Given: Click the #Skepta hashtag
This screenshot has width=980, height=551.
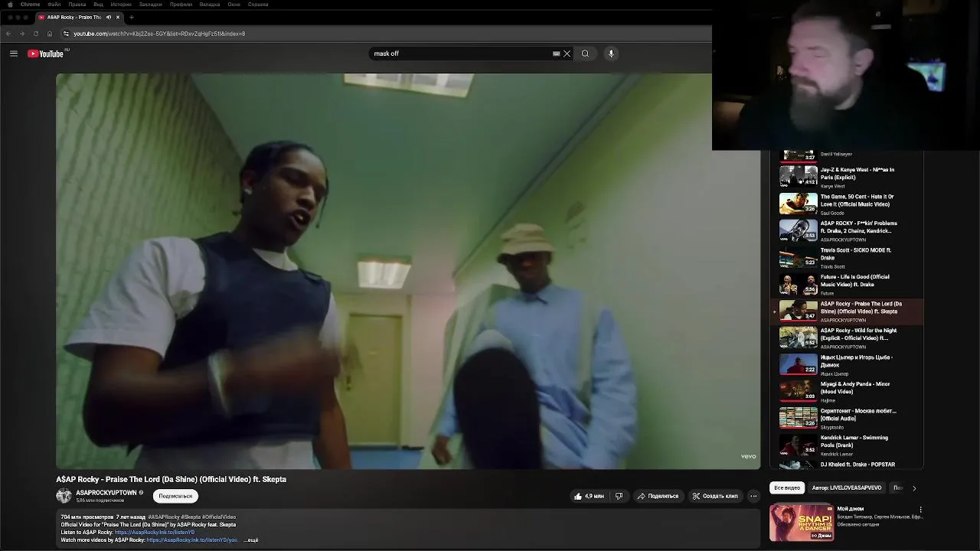Looking at the screenshot, I should tap(191, 517).
